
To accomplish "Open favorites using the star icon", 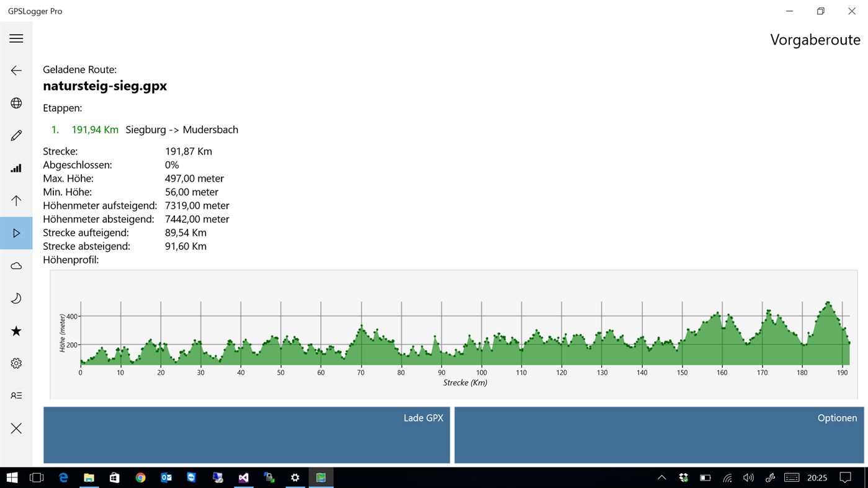I will (x=16, y=331).
